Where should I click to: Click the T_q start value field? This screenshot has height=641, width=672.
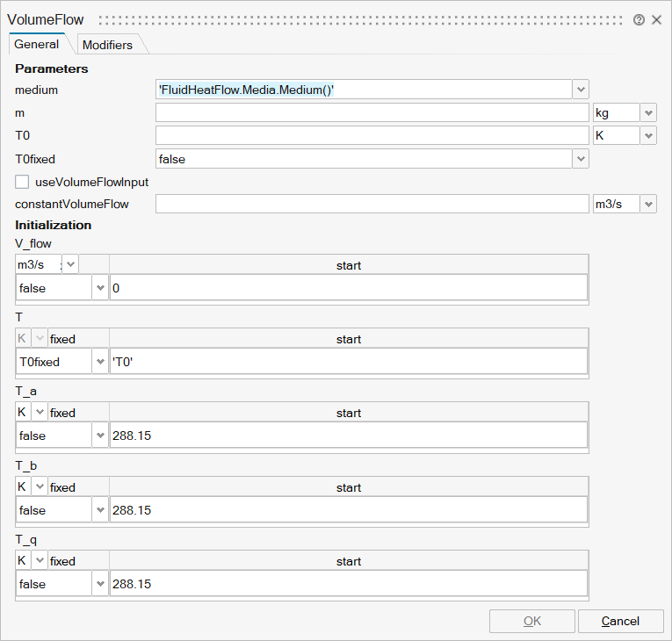(x=348, y=584)
